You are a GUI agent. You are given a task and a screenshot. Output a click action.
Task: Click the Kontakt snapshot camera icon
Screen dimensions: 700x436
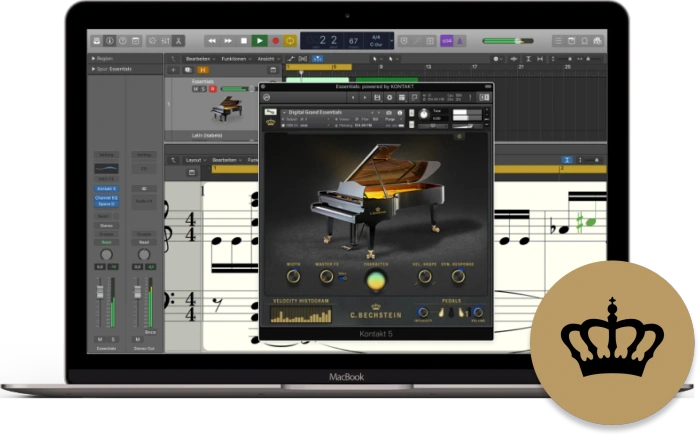coord(389,113)
